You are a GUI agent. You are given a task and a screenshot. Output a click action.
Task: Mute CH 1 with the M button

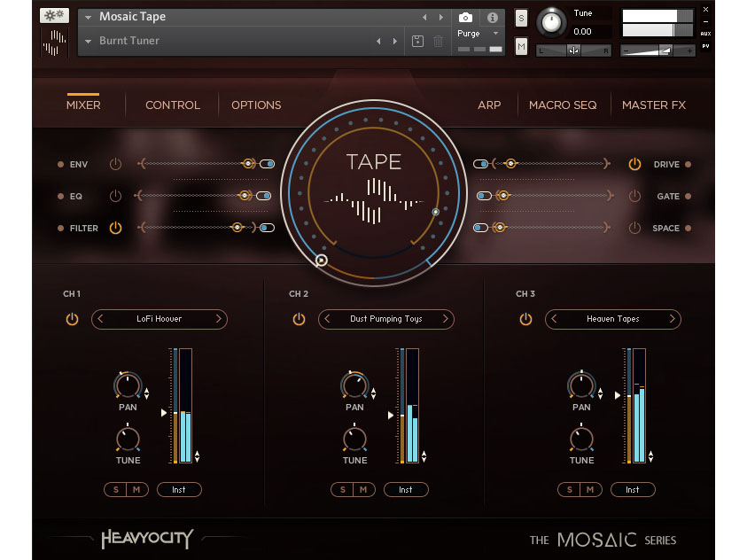click(136, 489)
